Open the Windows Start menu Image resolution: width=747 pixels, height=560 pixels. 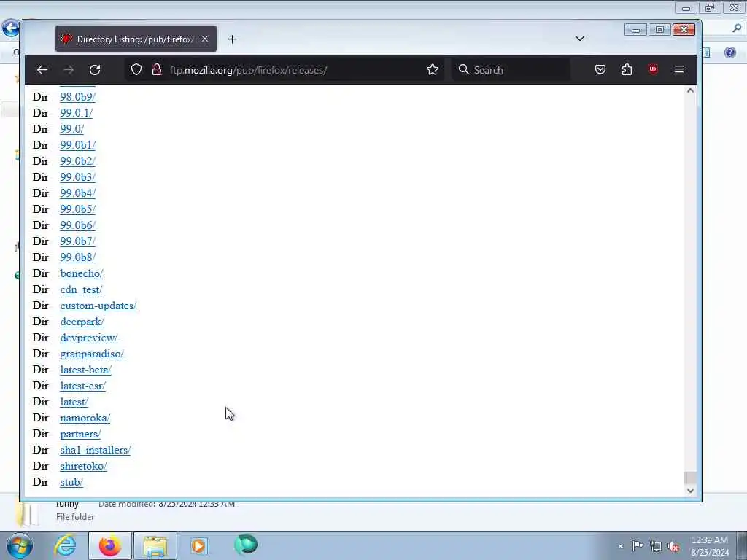pos(19,545)
